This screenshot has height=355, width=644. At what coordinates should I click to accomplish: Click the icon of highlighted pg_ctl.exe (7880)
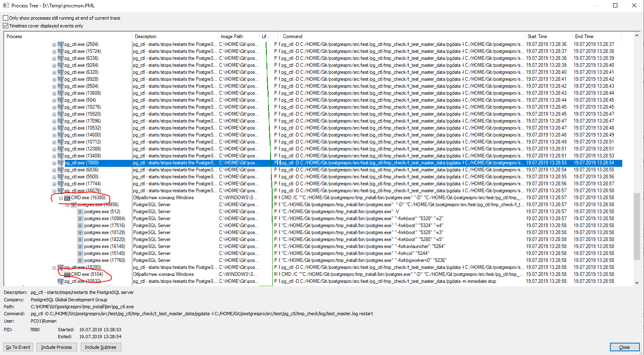(x=61, y=163)
